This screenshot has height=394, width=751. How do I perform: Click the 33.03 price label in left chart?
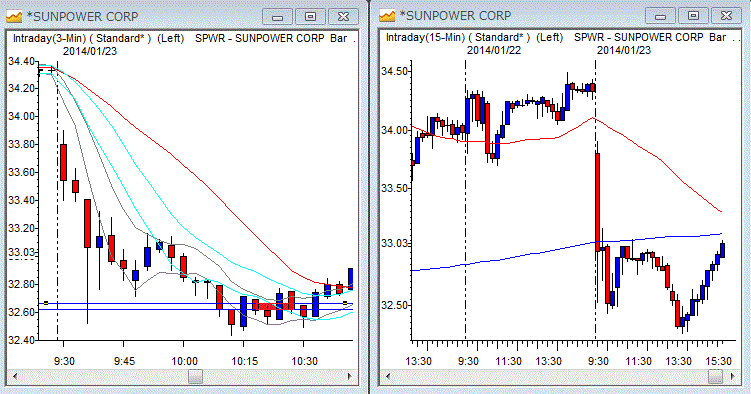22,252
